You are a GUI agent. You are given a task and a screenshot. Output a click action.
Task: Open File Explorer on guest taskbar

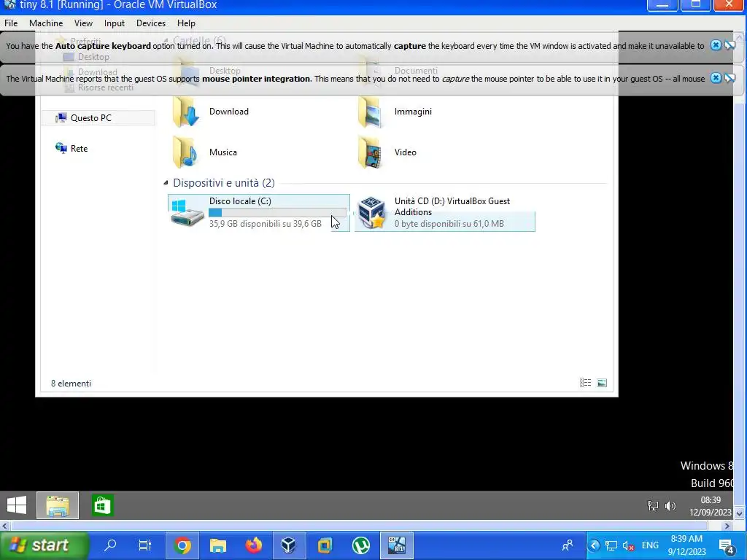[x=58, y=505]
